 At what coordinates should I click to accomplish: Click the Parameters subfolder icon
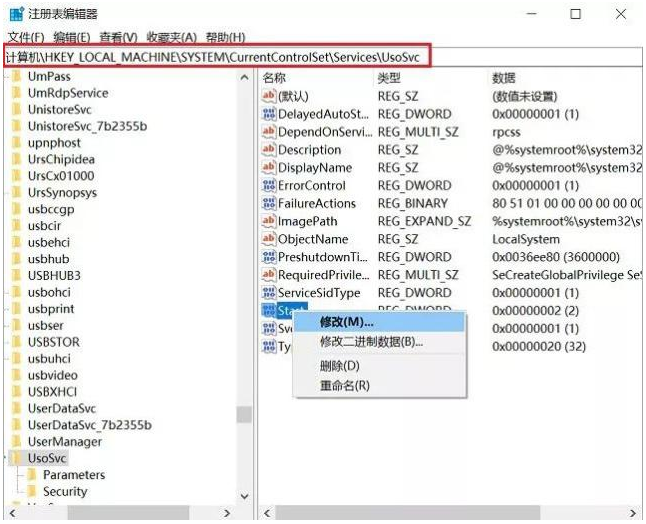[x=31, y=475]
